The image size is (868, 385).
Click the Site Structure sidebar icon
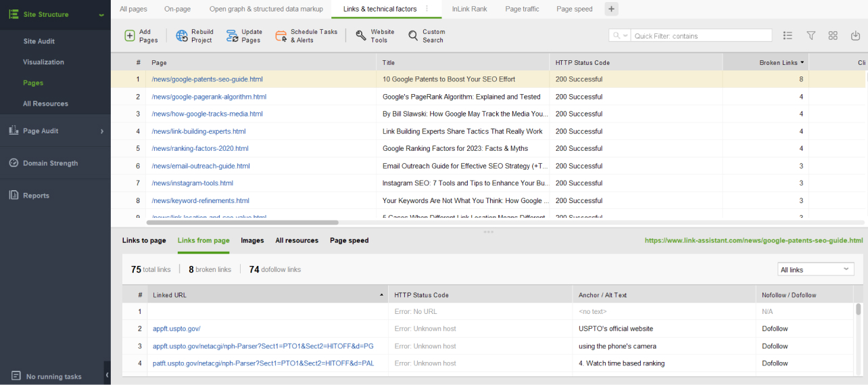click(x=13, y=14)
